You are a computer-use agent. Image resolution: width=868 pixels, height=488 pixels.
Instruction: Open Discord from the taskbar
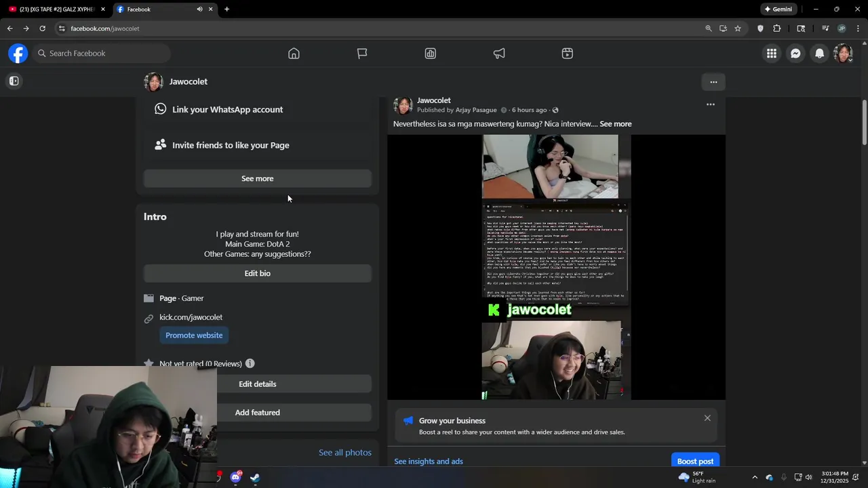coord(235,477)
